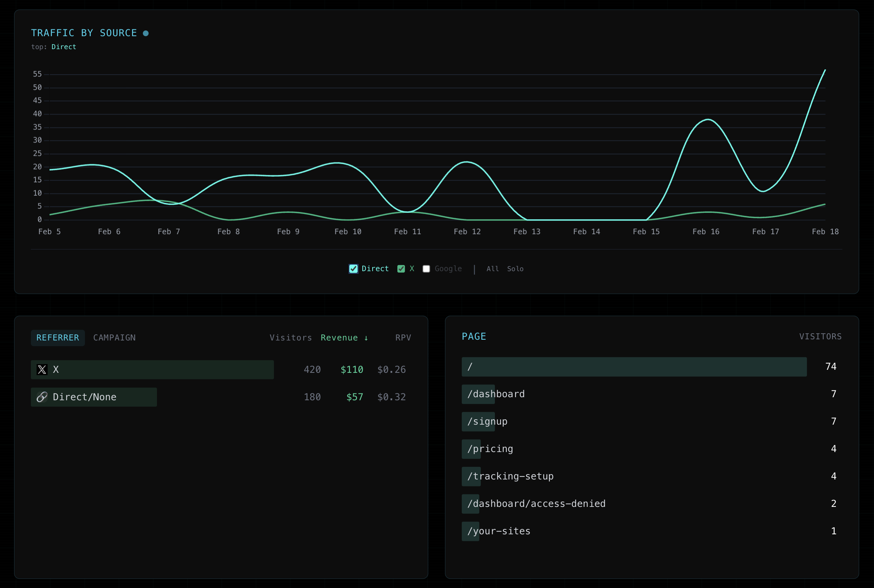Viewport: 874px width, 588px height.
Task: Click the link icon beside Direct/None
Action: (x=42, y=397)
